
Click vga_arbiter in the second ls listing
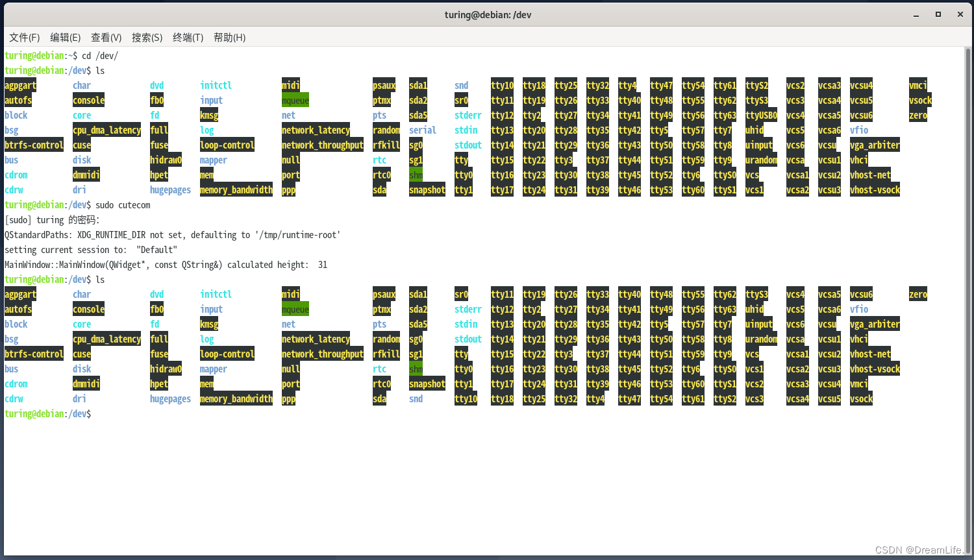pos(875,324)
